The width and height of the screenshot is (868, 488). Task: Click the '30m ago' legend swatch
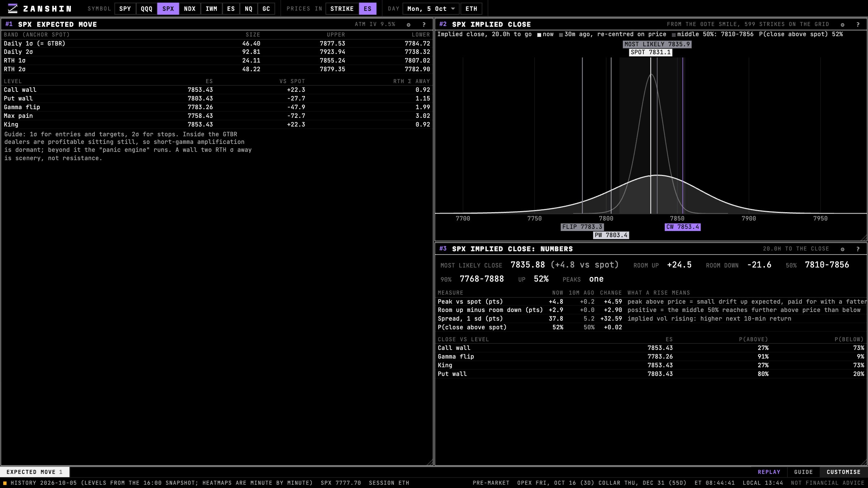coord(561,35)
